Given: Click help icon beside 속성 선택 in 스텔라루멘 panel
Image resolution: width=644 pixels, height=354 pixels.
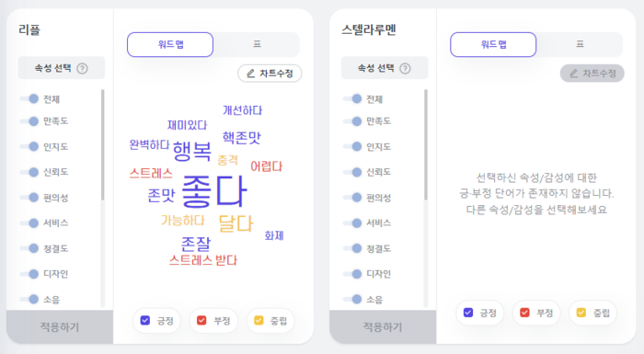Looking at the screenshot, I should point(406,68).
